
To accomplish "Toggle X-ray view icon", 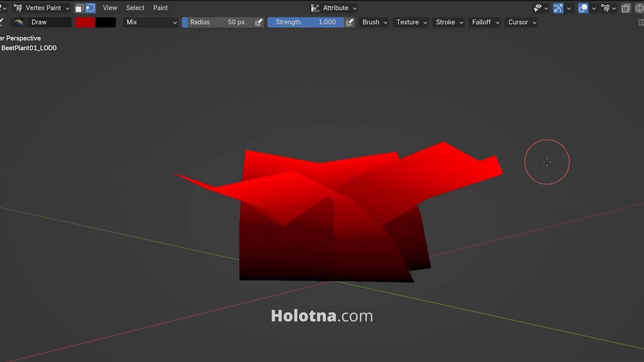I will (625, 8).
